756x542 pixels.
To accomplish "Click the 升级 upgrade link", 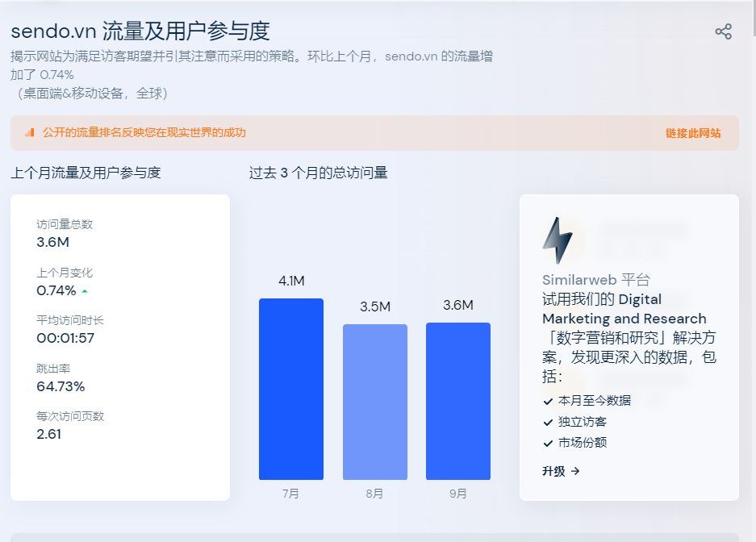I will [553, 472].
